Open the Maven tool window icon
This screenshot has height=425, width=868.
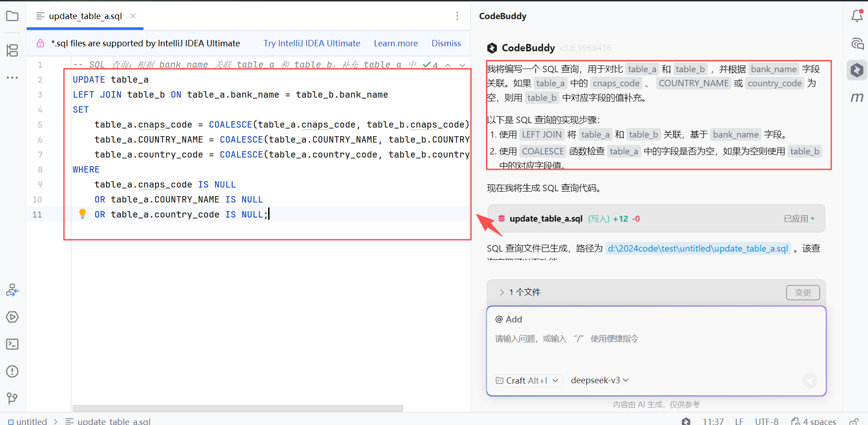[857, 97]
